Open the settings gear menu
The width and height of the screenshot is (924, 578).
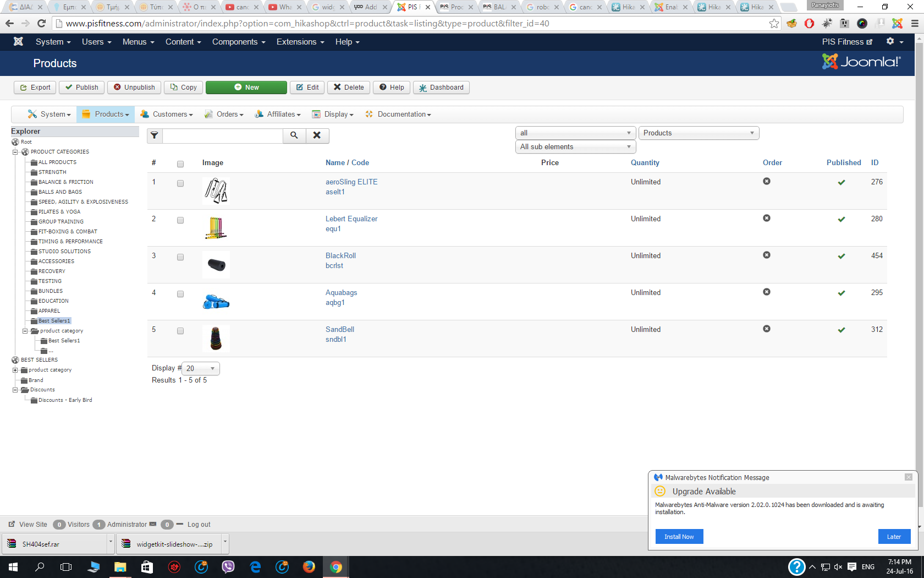coord(894,42)
